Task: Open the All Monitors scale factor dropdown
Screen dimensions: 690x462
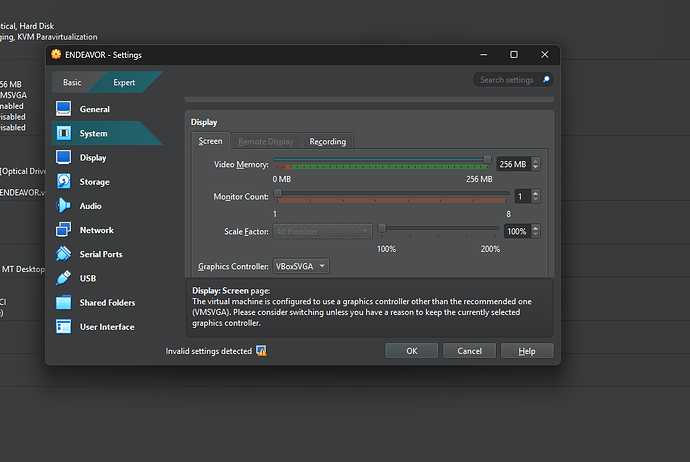Action: point(322,231)
